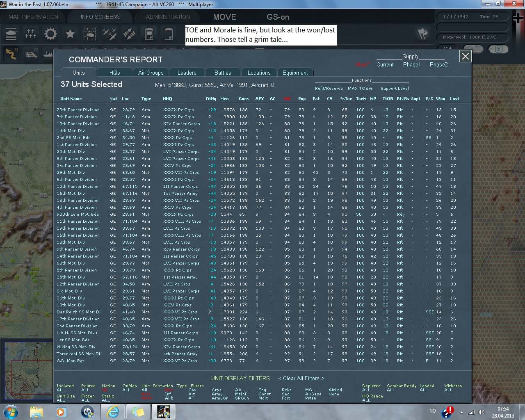
Task: Toggle the Airb type filter
Action: pyautogui.click(x=169, y=398)
